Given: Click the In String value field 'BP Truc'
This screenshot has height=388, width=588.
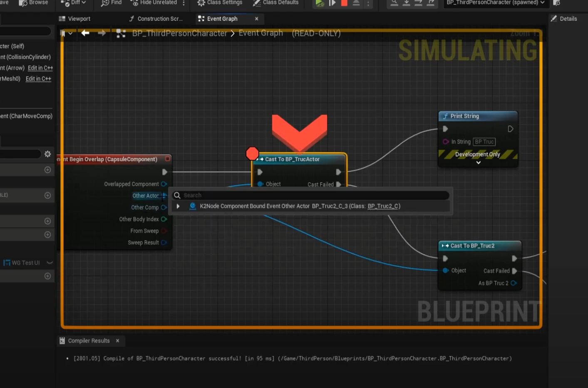Looking at the screenshot, I should tap(484, 142).
